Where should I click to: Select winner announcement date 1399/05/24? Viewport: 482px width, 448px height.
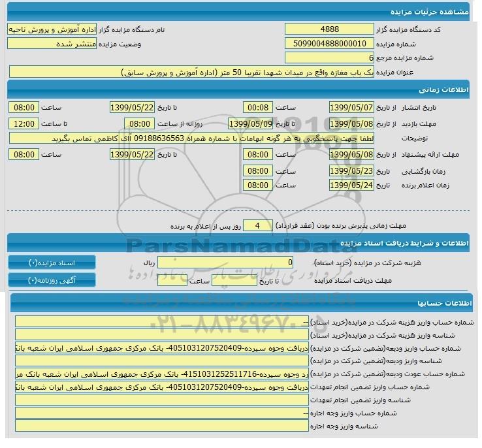(351, 185)
